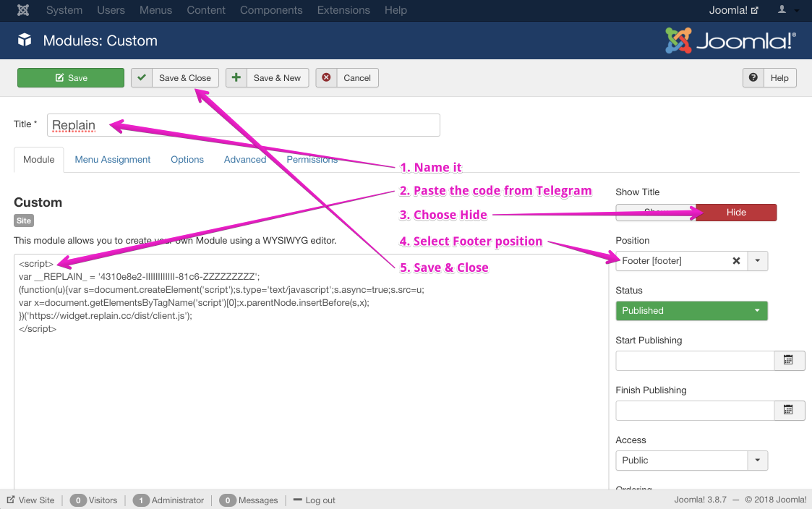The image size is (812, 509).
Task: Click the Help toolbar button
Action: click(769, 77)
